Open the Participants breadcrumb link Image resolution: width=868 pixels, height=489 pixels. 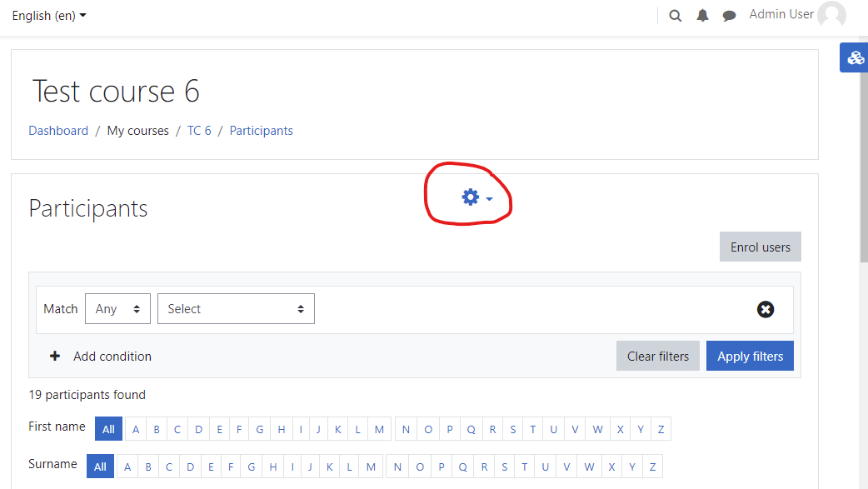click(x=262, y=131)
